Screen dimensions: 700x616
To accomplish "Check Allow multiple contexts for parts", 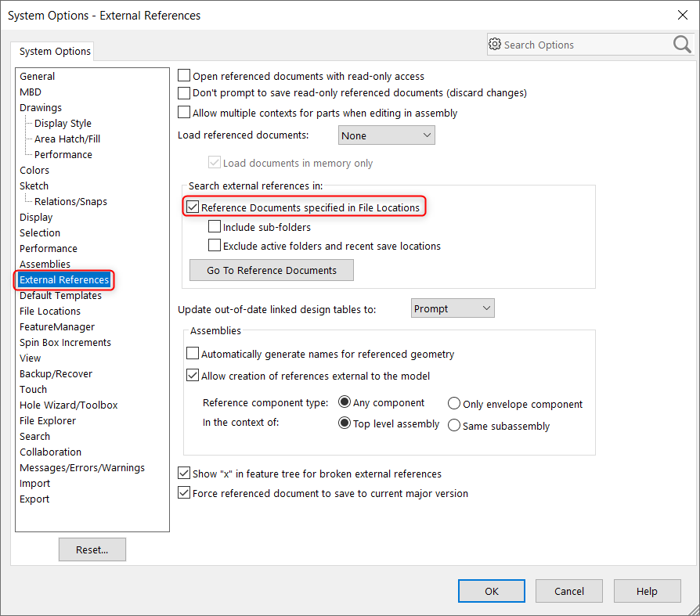I will coord(184,112).
